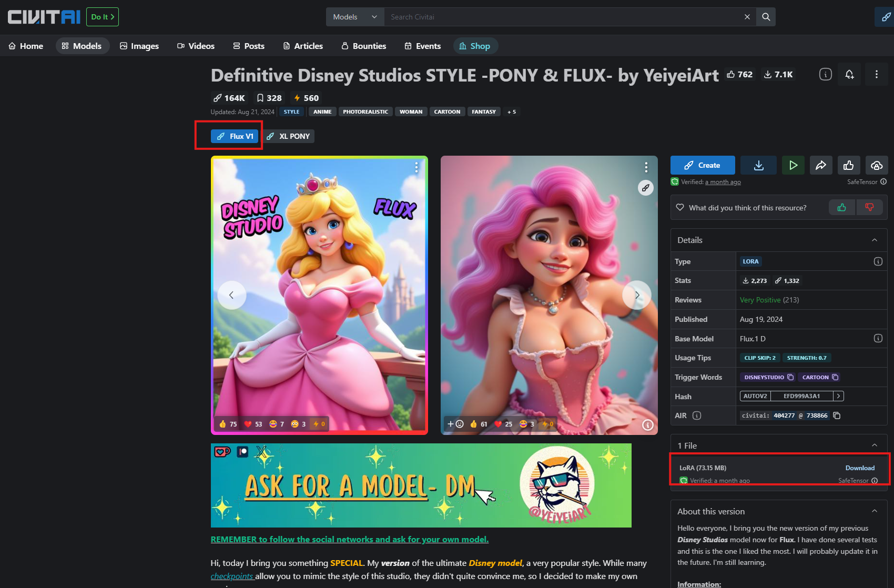Click the LoRA file Download link

[860, 468]
